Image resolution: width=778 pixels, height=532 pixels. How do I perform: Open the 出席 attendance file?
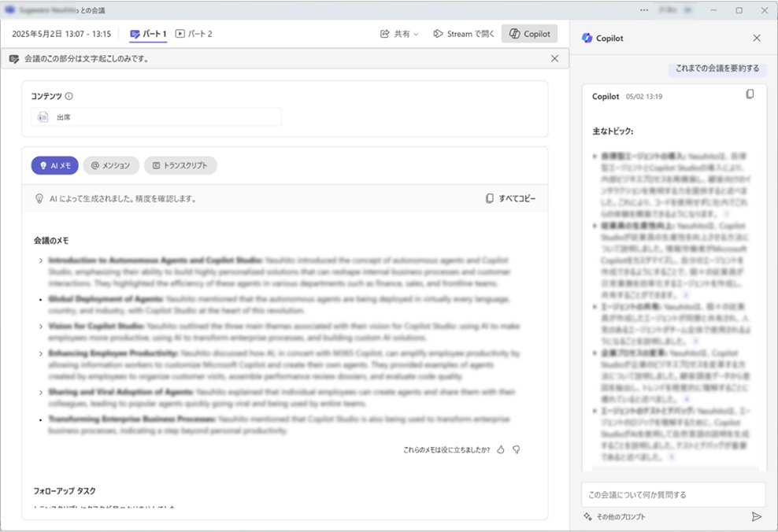pos(156,117)
